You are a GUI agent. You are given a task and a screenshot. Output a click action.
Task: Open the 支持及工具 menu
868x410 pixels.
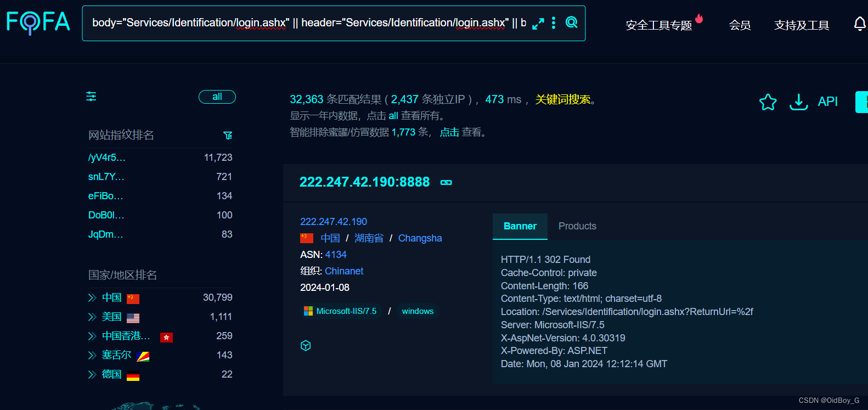coord(802,25)
